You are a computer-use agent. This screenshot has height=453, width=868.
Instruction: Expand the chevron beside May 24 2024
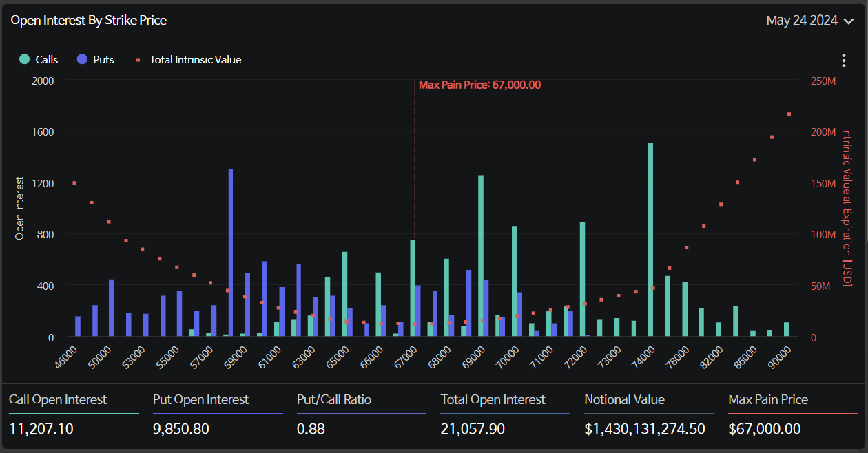(x=849, y=21)
